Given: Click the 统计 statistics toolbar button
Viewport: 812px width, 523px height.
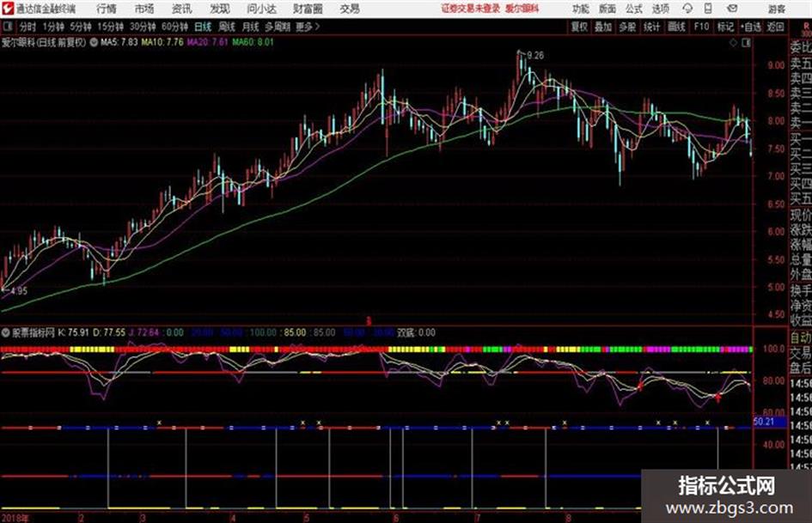Looking at the screenshot, I should (651, 27).
